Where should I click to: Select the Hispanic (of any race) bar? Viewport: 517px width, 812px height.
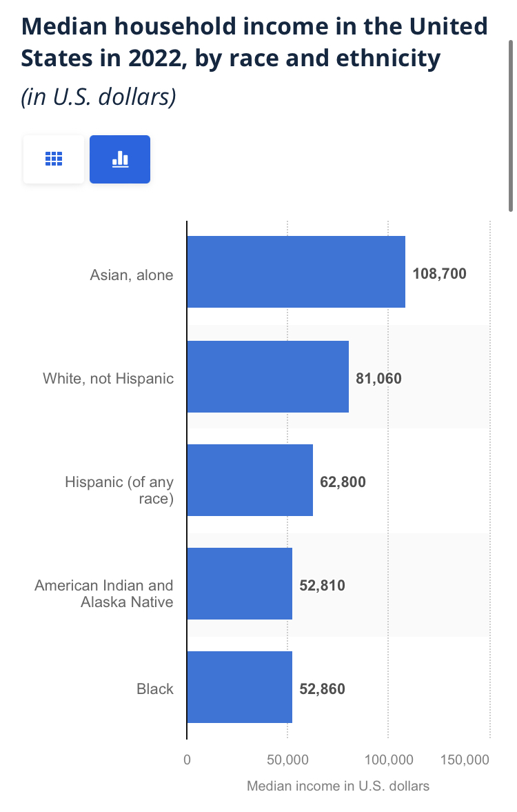point(250,480)
